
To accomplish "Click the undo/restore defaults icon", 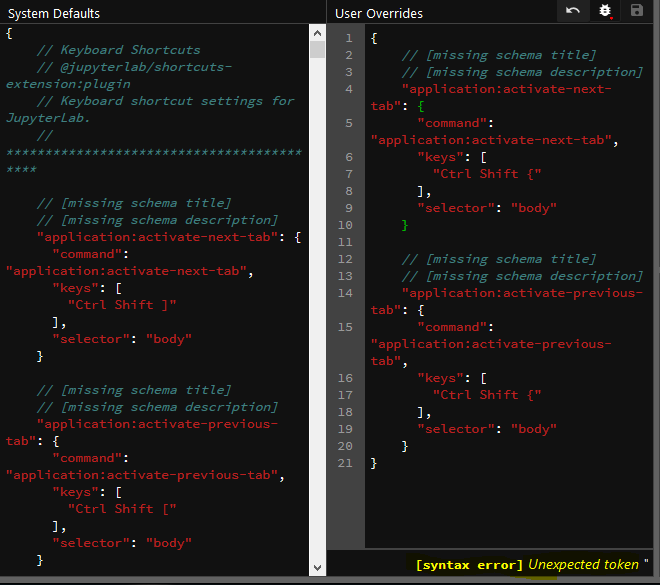I will click(x=572, y=11).
